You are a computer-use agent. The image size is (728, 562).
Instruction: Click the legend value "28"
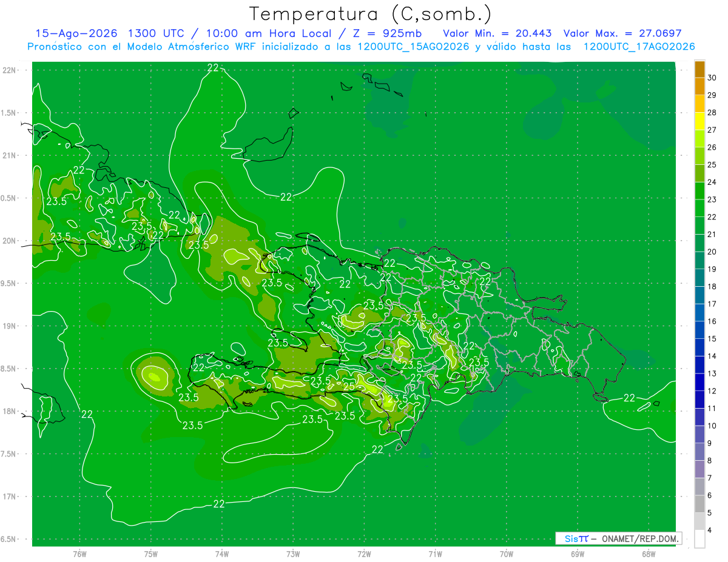[712, 112]
